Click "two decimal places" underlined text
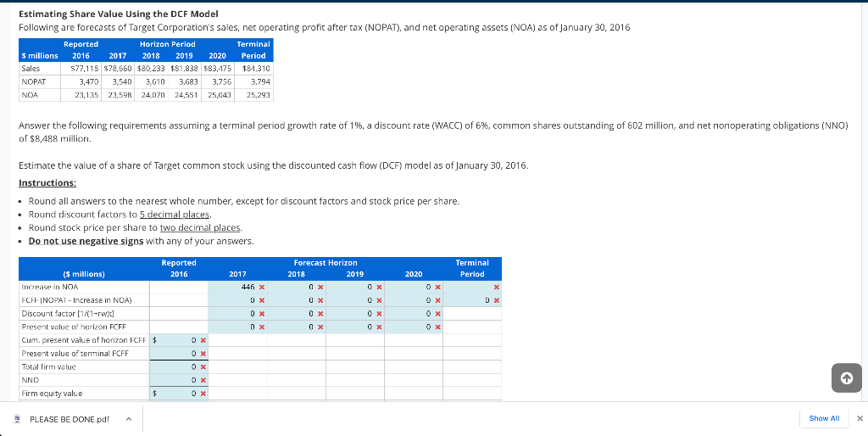 pyautogui.click(x=200, y=227)
